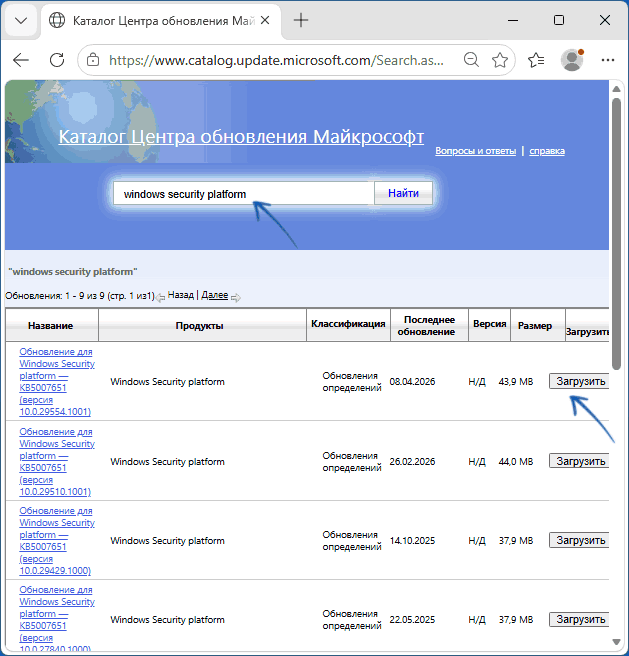Image resolution: width=629 pixels, height=656 pixels.
Task: Click the Обновления: 1 - 9 из 9 text
Action: coord(80,296)
